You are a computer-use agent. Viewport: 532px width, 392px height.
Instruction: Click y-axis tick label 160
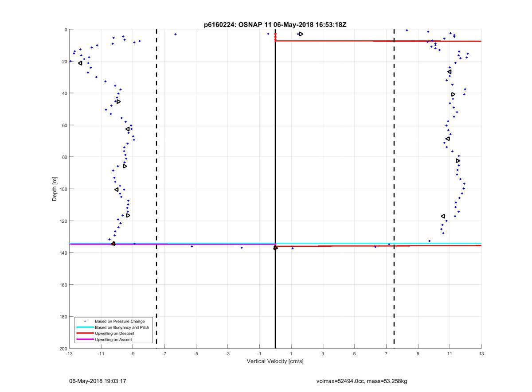[63, 285]
